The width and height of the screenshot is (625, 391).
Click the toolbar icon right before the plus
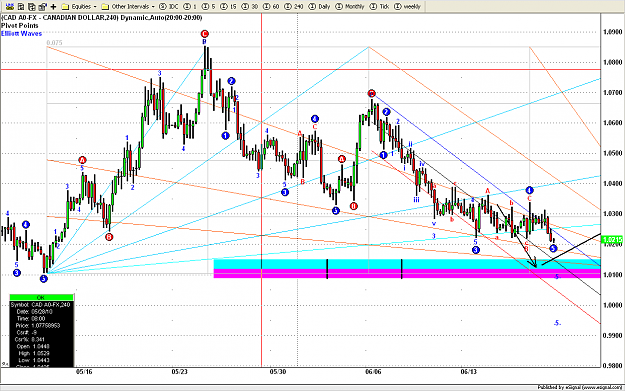click(x=42, y=6)
